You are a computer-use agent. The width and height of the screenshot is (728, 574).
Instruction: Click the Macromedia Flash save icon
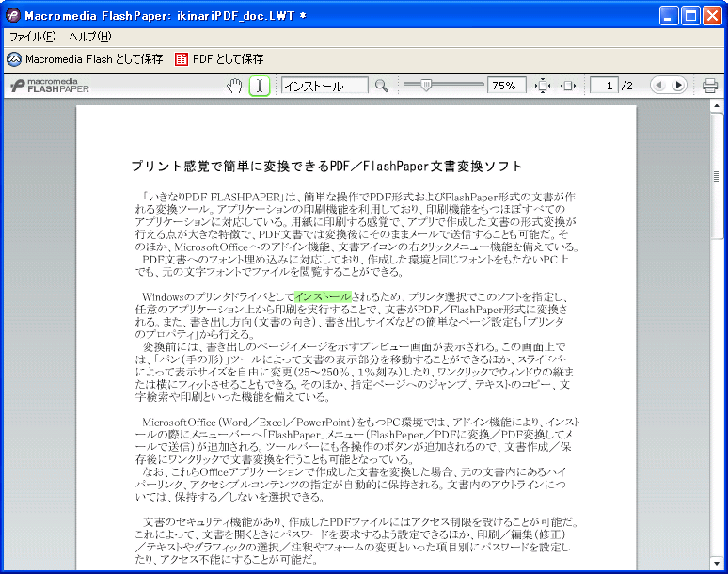tap(14, 59)
